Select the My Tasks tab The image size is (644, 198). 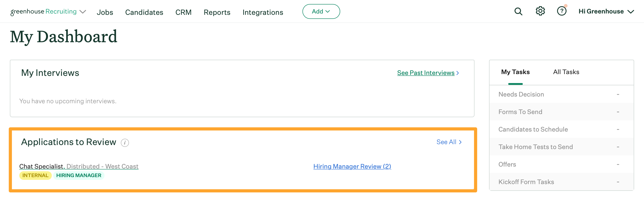515,72
